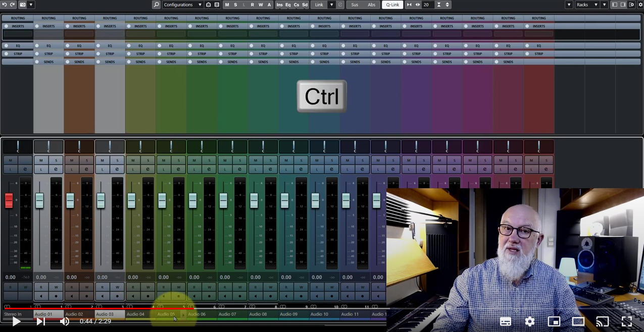
Task: Open the find tracks magnifier icon
Action: pos(157,5)
